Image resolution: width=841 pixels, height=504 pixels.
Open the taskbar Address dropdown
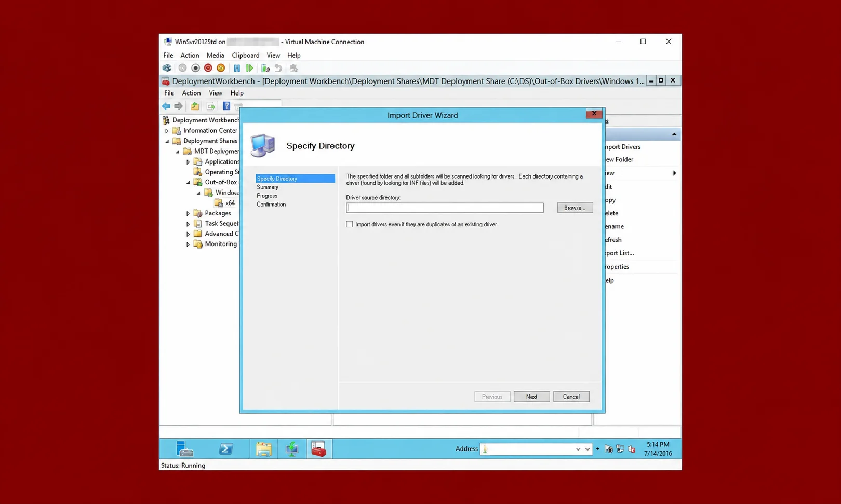pyautogui.click(x=578, y=449)
